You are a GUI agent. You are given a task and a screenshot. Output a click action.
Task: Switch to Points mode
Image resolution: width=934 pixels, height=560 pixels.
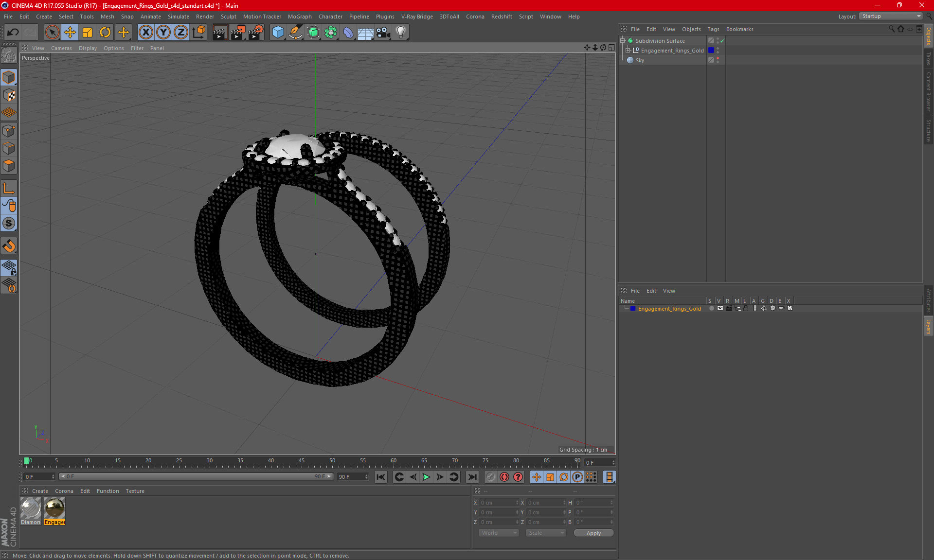click(x=9, y=131)
